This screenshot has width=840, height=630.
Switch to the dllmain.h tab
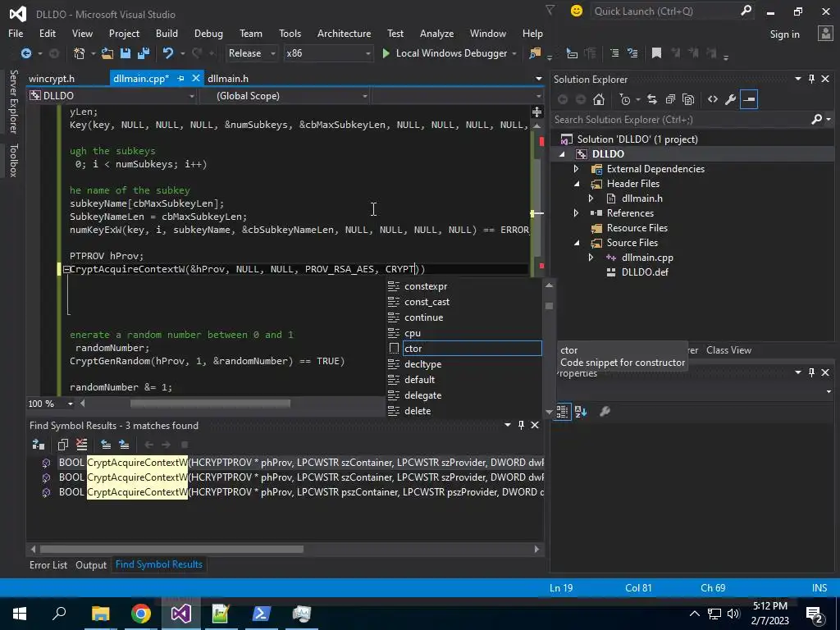(x=228, y=78)
